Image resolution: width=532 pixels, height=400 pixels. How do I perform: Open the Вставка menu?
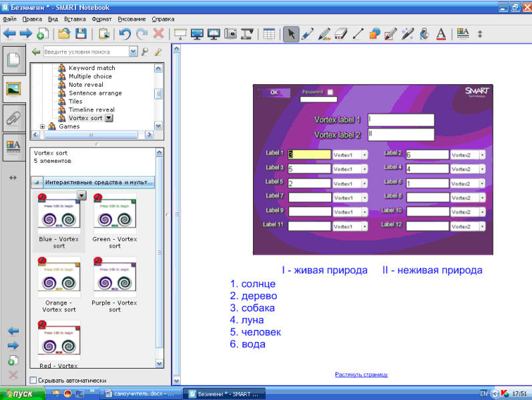point(75,19)
